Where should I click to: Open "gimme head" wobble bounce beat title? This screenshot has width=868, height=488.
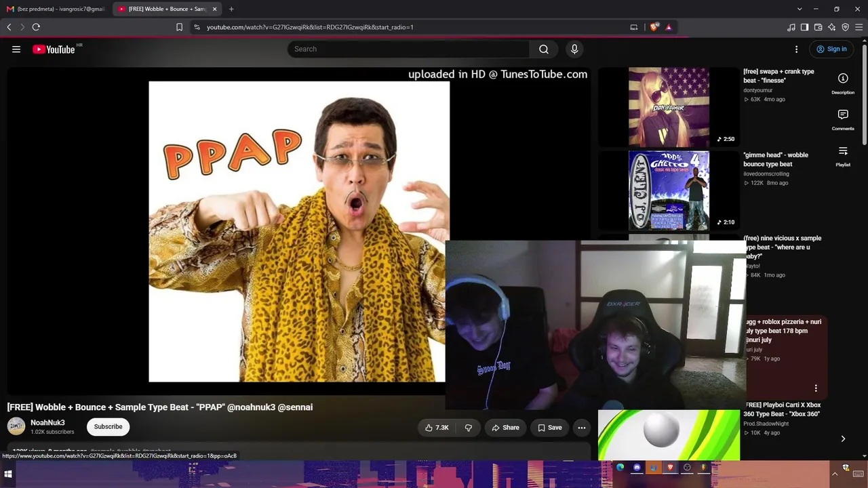[x=776, y=159]
